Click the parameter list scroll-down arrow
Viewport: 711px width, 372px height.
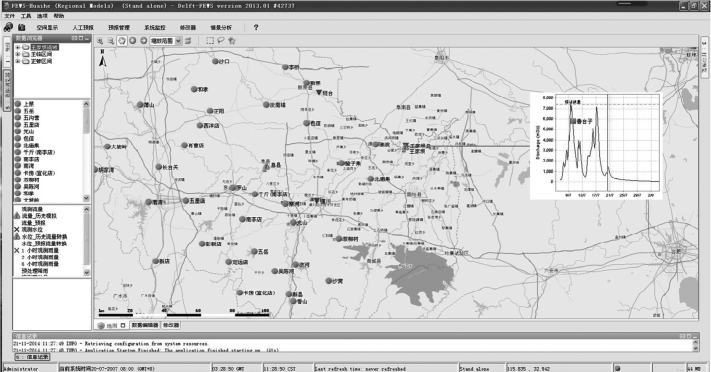tap(87, 272)
